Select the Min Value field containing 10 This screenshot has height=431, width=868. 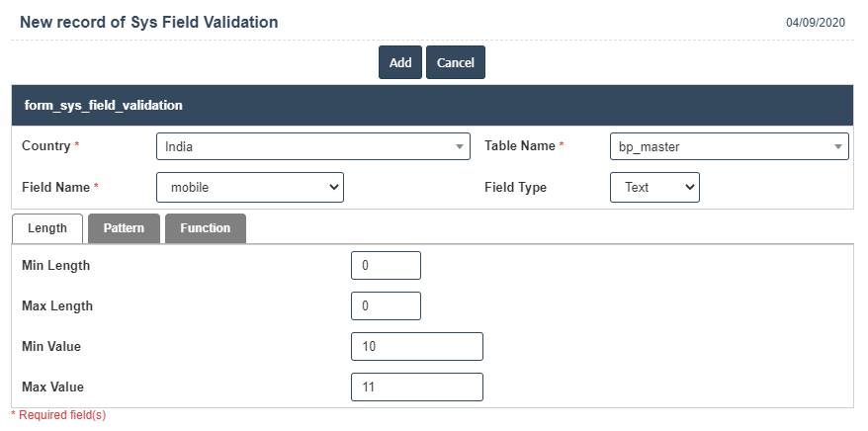coord(416,347)
